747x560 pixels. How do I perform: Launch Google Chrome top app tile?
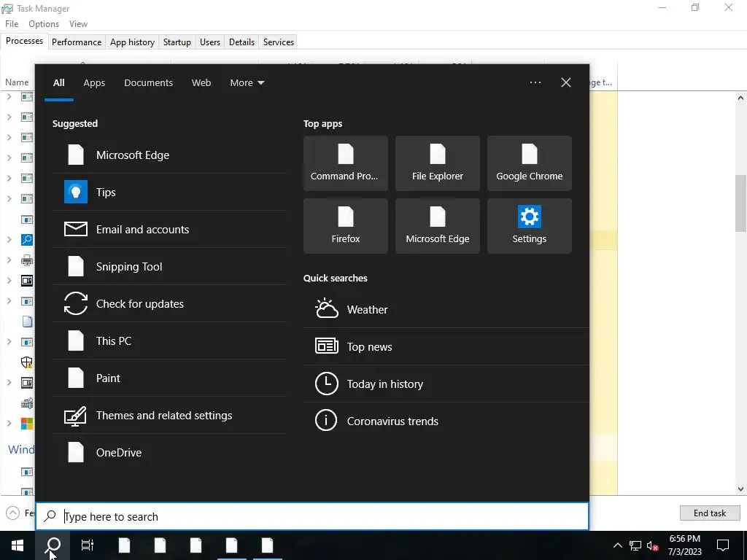(x=530, y=163)
